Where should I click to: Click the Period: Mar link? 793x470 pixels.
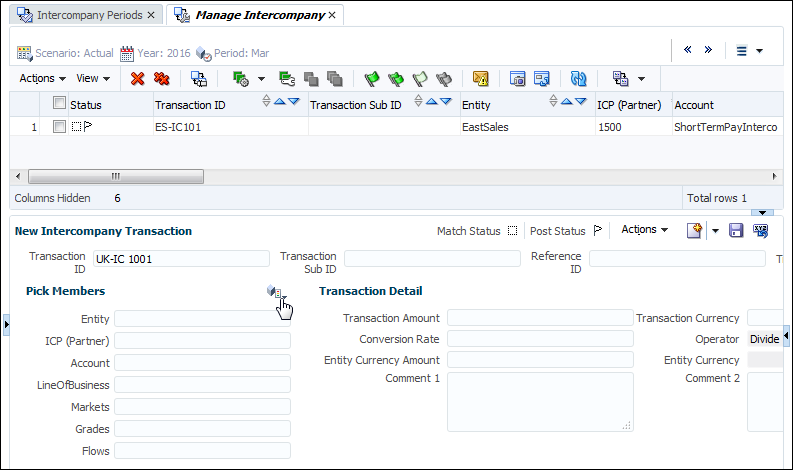(x=241, y=53)
